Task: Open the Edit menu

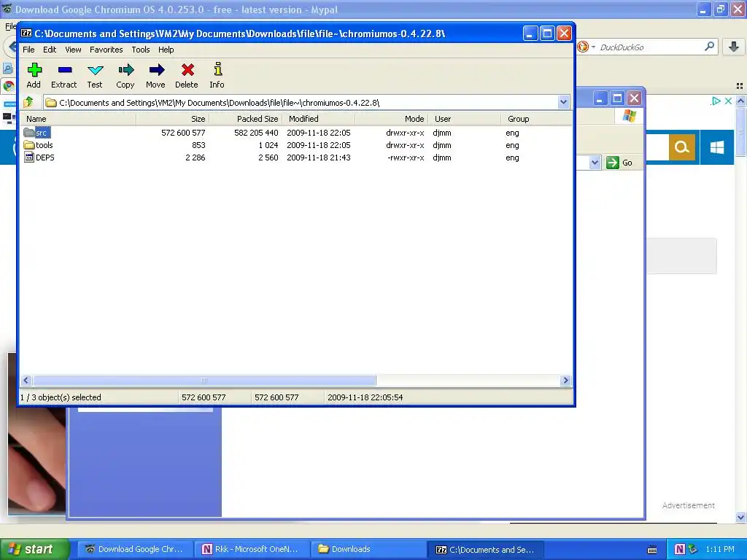Action: click(x=50, y=50)
